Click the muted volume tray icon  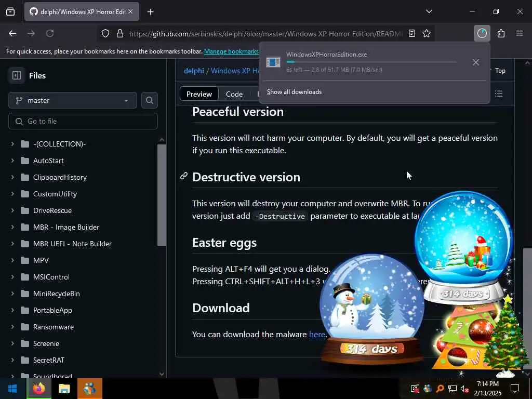[x=464, y=389]
